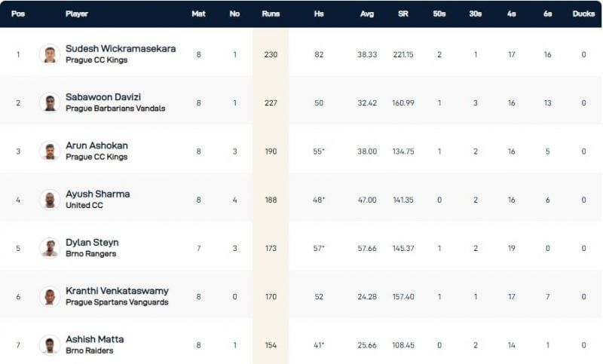Click Arun Ashokan's player avatar
This screenshot has height=364, width=603.
click(50, 151)
